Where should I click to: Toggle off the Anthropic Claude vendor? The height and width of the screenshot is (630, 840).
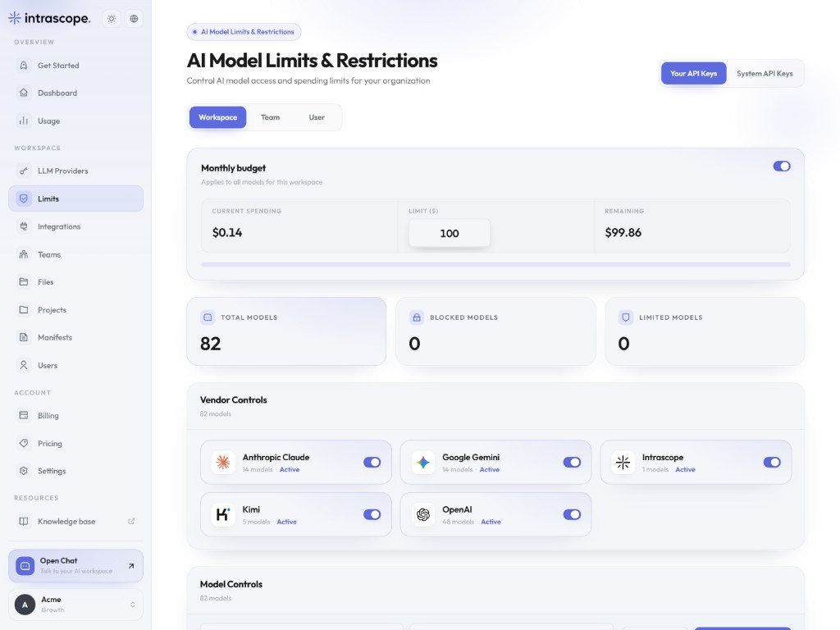pos(372,463)
